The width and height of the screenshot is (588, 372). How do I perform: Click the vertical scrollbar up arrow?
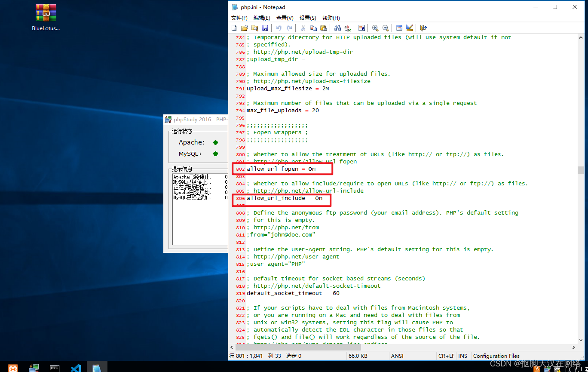(x=581, y=37)
